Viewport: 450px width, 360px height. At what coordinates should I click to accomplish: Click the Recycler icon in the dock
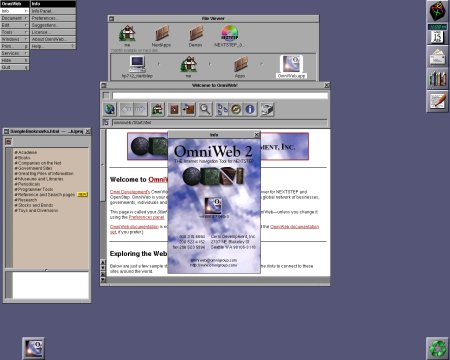click(437, 348)
